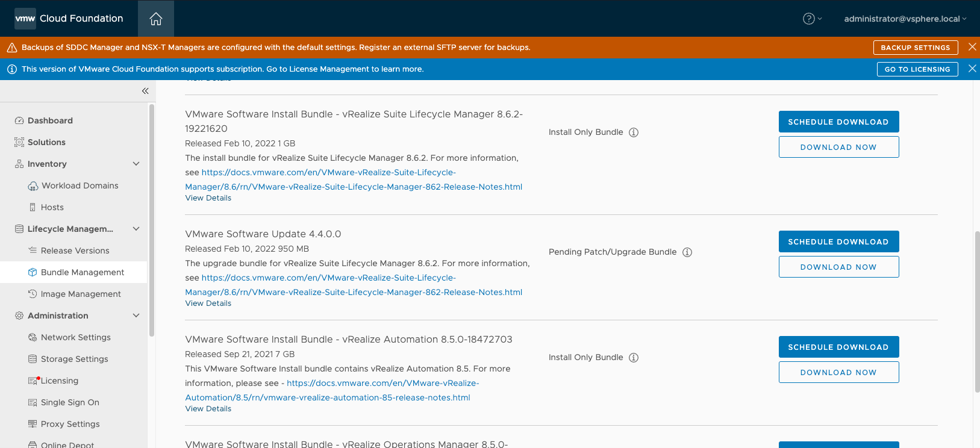This screenshot has width=980, height=448.
Task: Click the home icon in top bar
Action: (x=156, y=19)
